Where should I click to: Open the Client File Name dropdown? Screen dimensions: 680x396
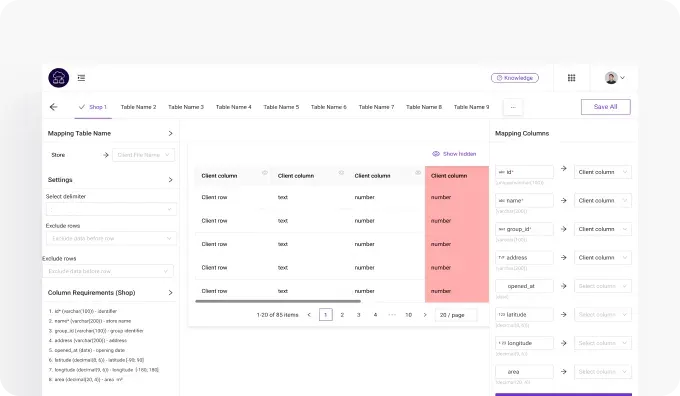[144, 155]
